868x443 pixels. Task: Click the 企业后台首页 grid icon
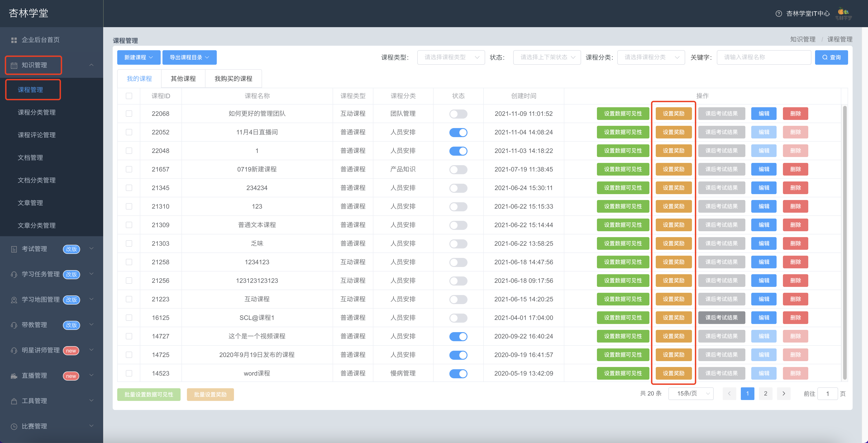pyautogui.click(x=14, y=40)
